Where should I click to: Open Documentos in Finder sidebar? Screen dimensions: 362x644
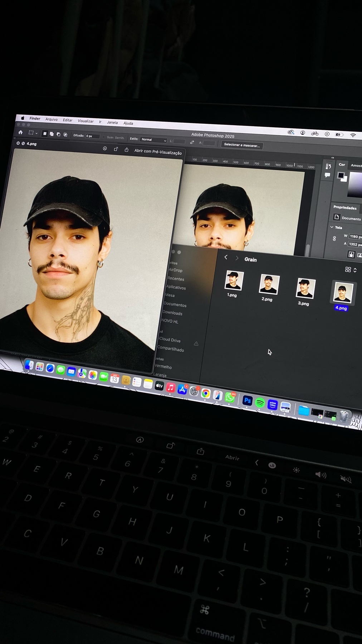[x=175, y=304]
